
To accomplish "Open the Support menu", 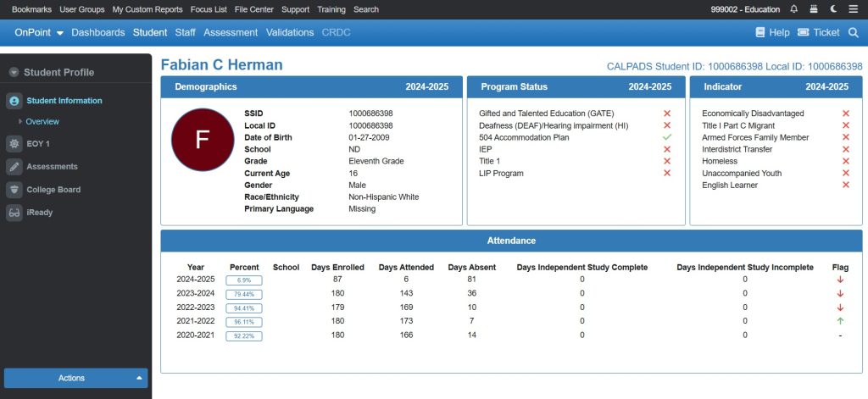I will coord(296,9).
